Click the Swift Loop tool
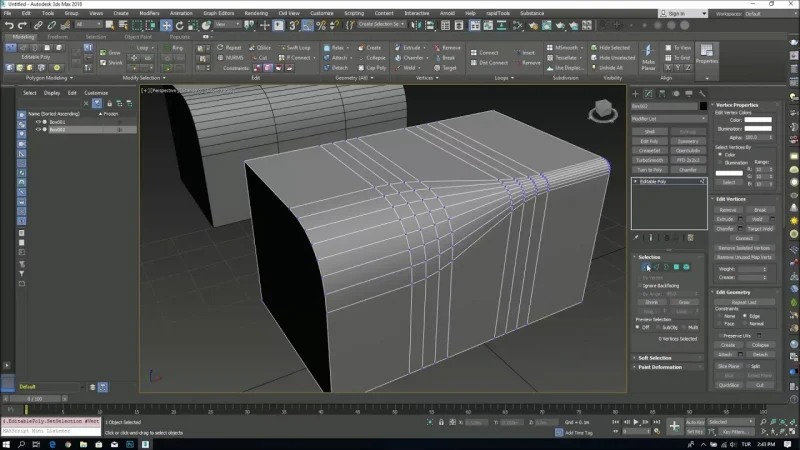 pyautogui.click(x=297, y=47)
